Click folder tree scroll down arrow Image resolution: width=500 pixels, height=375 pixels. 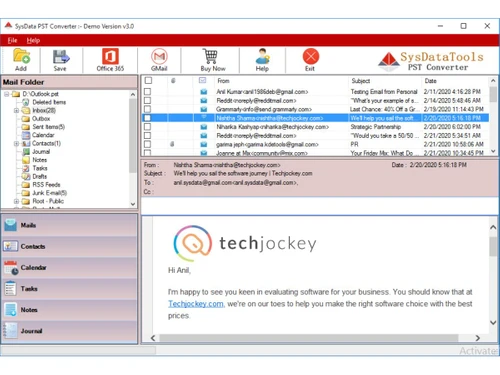point(133,204)
